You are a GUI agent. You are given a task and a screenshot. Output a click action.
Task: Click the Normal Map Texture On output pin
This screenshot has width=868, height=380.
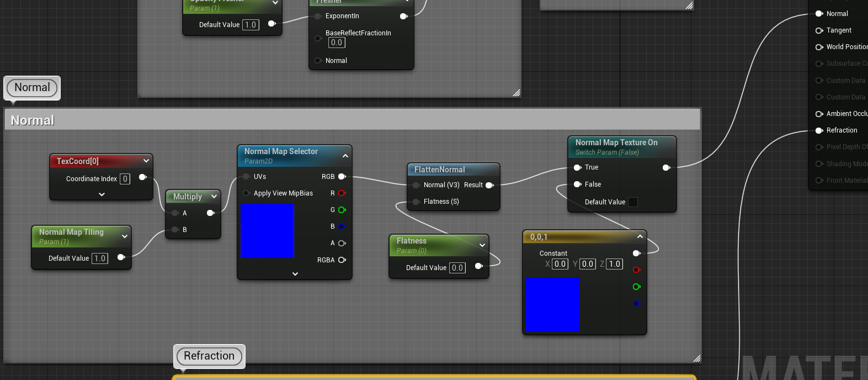[666, 167]
